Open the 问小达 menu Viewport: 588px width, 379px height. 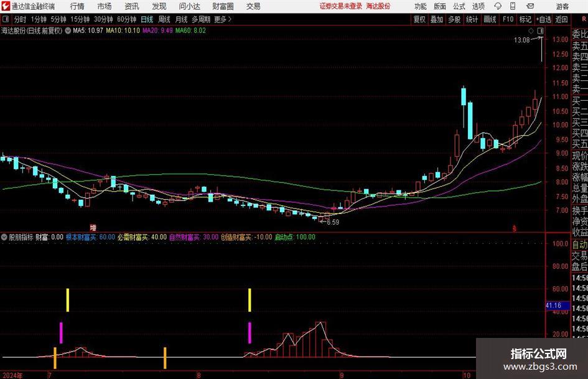[x=189, y=6]
